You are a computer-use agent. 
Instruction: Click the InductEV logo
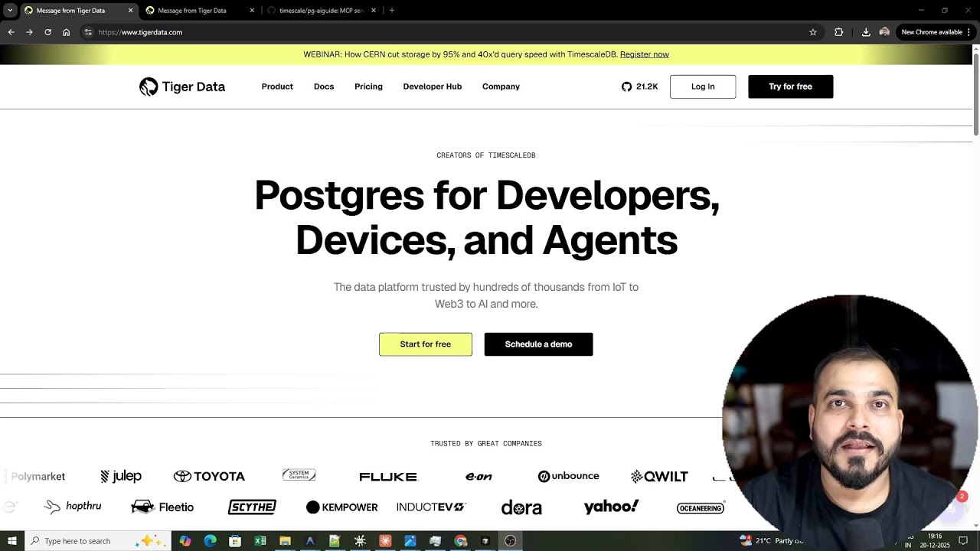(x=431, y=507)
